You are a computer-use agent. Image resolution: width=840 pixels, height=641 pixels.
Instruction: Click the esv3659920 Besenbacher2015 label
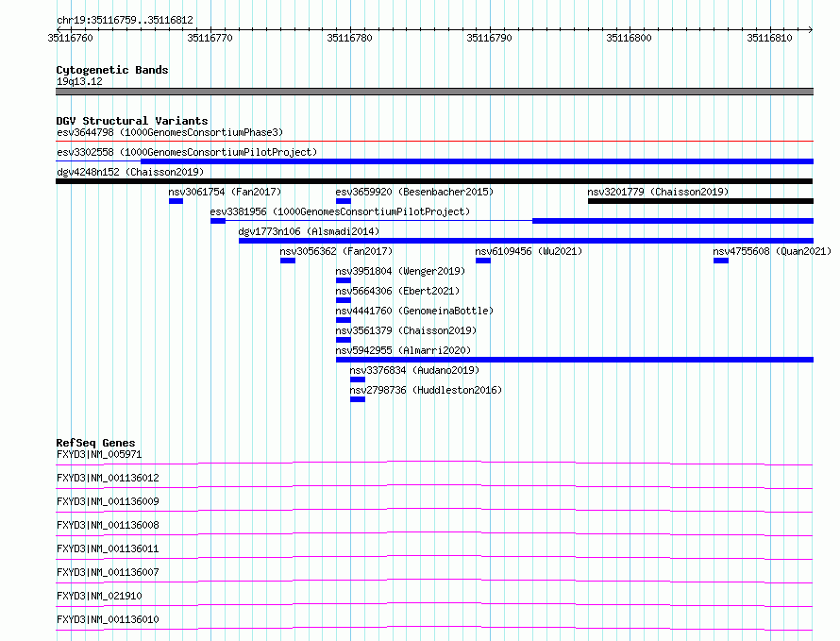[x=414, y=192]
